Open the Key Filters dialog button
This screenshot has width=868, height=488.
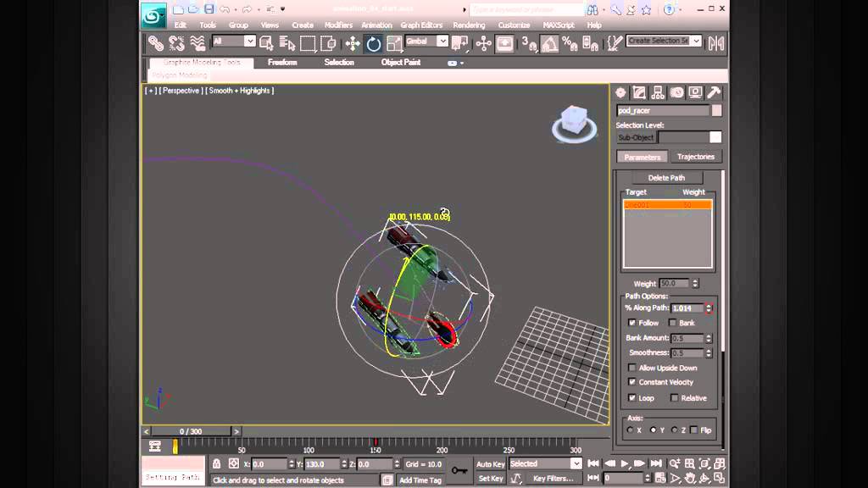click(x=553, y=478)
